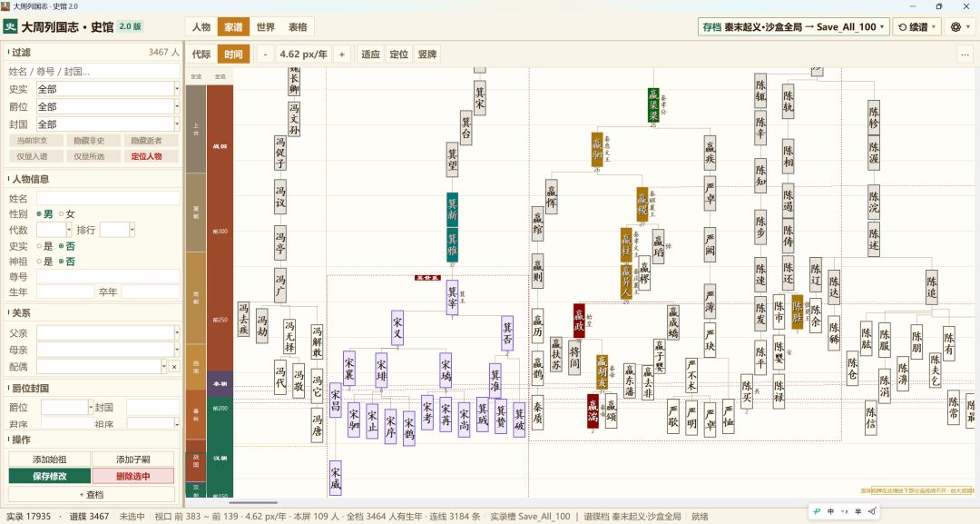Select the 冯劫 person card

point(262,326)
